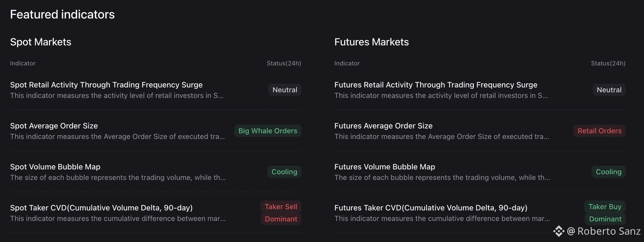Open Futures Volume Bubble Map indicator
The height and width of the screenshot is (242, 644).
click(x=384, y=167)
